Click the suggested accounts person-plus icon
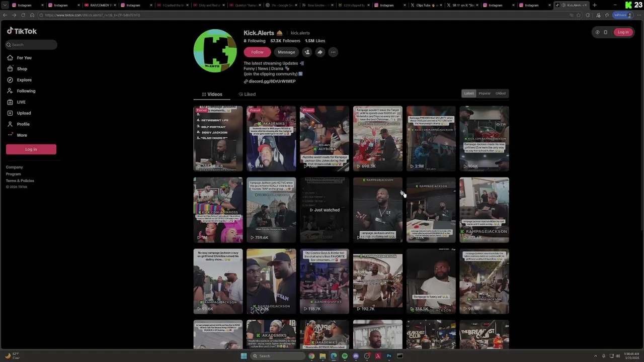The image size is (644, 362). coord(307,52)
